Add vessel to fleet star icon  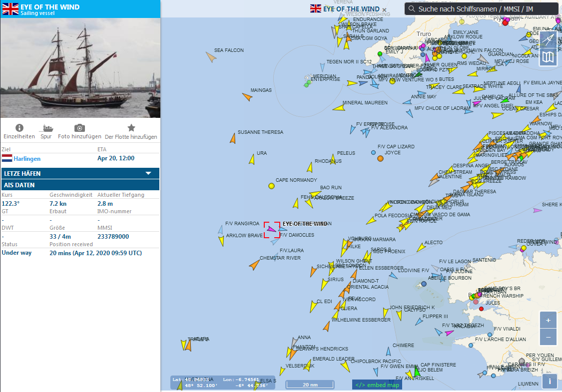coord(131,127)
